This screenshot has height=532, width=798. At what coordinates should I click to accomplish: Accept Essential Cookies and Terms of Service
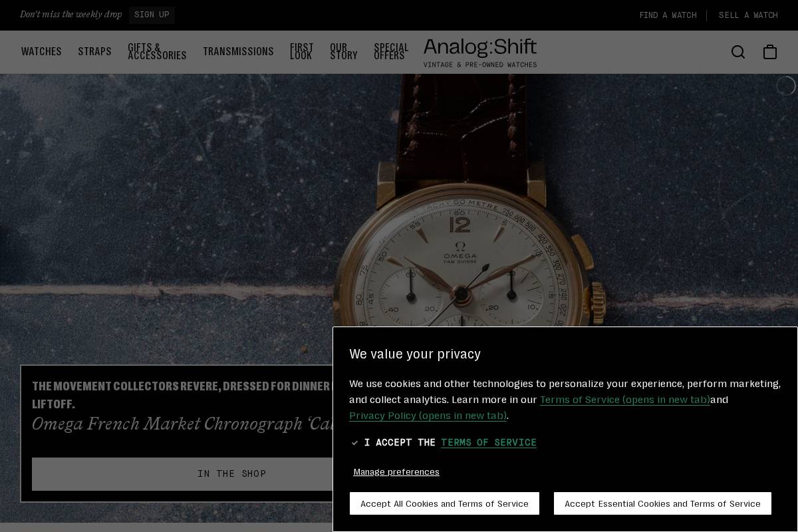click(662, 503)
